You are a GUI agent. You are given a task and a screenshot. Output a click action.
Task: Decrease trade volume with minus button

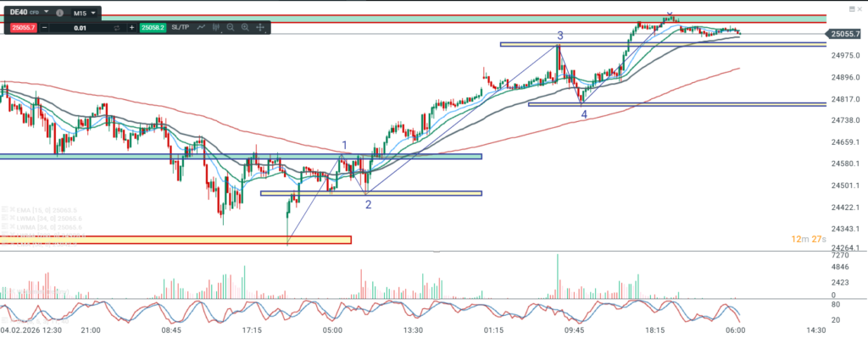pos(44,28)
